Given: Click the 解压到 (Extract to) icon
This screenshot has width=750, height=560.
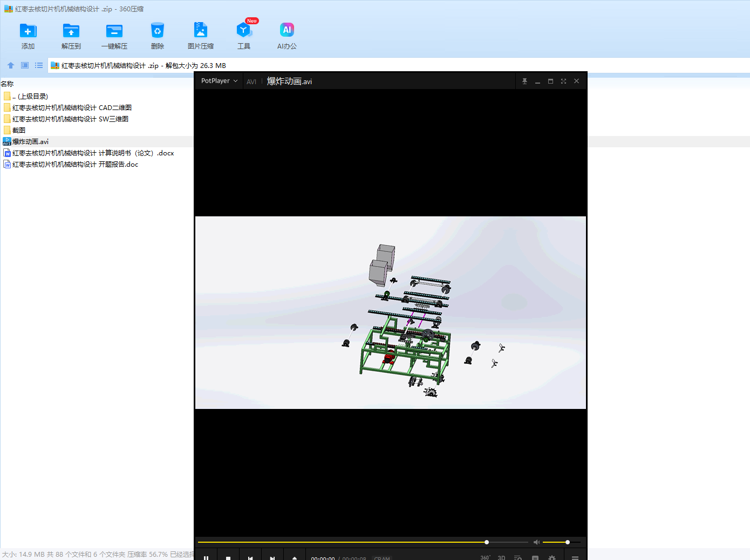Looking at the screenshot, I should click(71, 31).
